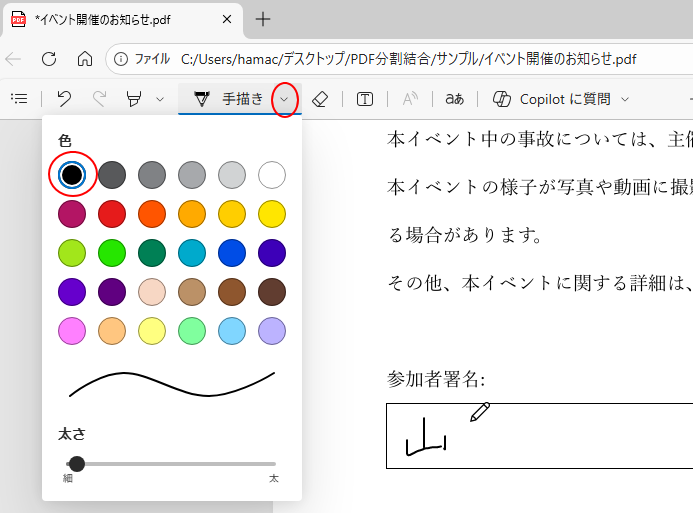Click inside the 参加者署名 signature box
This screenshot has width=693, height=513.
pos(539,436)
